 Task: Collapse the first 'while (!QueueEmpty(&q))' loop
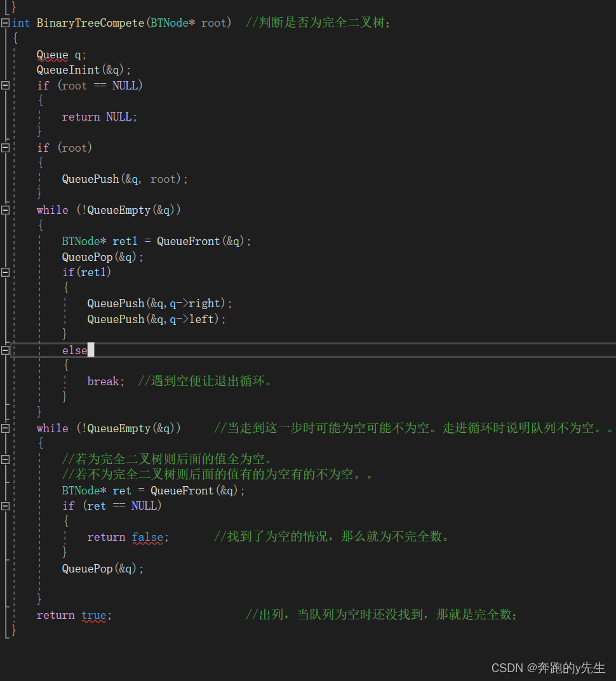5,210
